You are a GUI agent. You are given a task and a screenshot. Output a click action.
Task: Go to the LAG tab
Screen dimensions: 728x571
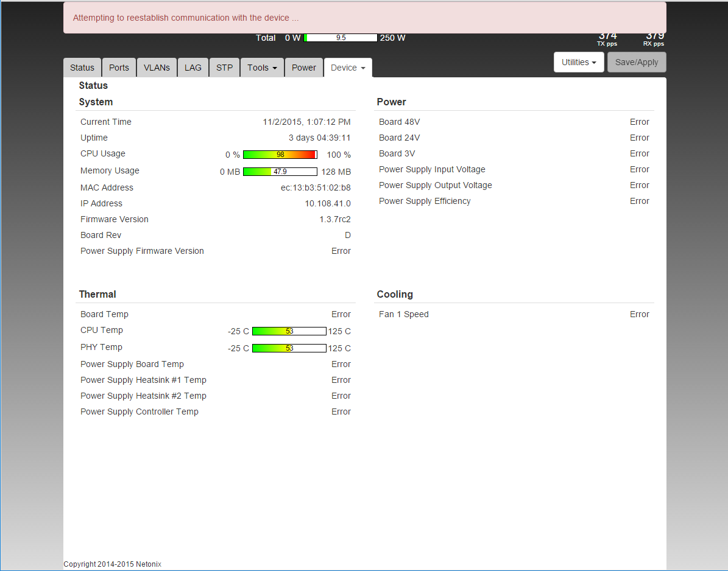pyautogui.click(x=193, y=68)
